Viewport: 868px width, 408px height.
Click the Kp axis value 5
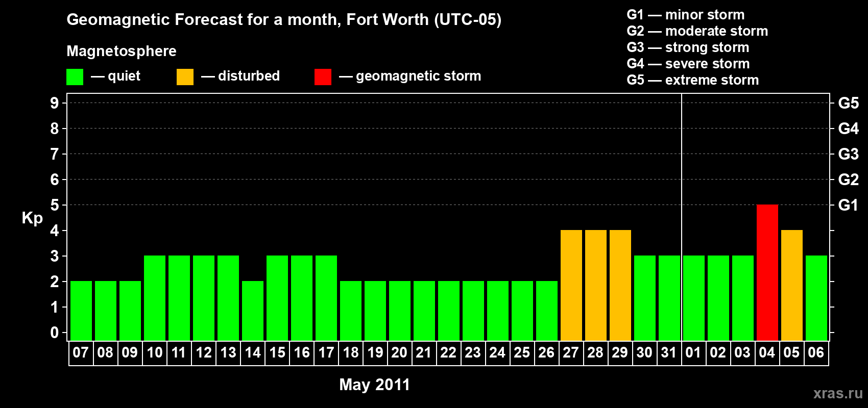pos(55,205)
